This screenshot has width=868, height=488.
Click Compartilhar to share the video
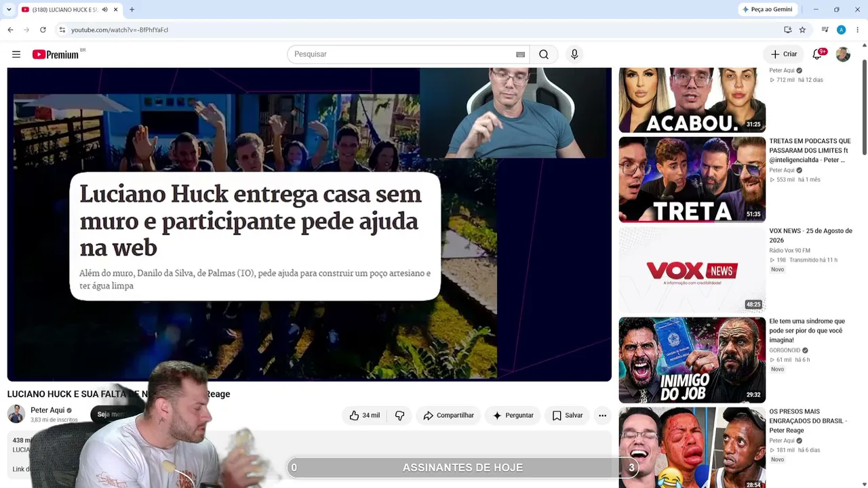point(448,415)
